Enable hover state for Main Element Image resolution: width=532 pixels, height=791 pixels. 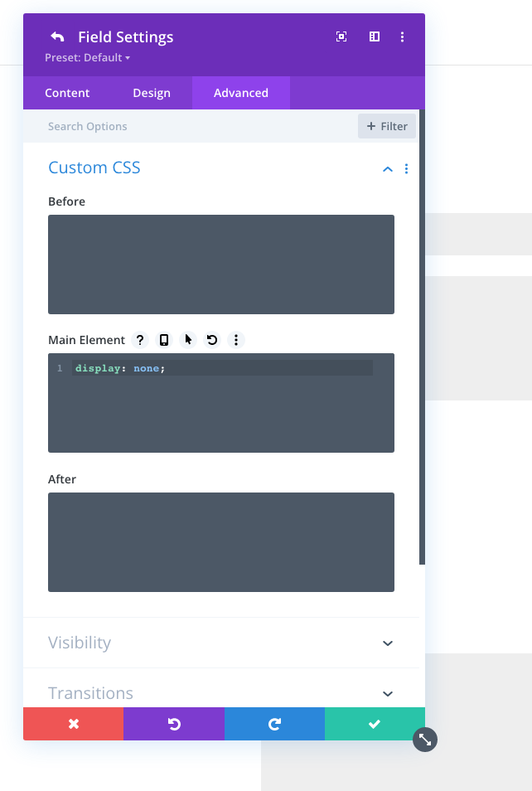[x=188, y=340]
